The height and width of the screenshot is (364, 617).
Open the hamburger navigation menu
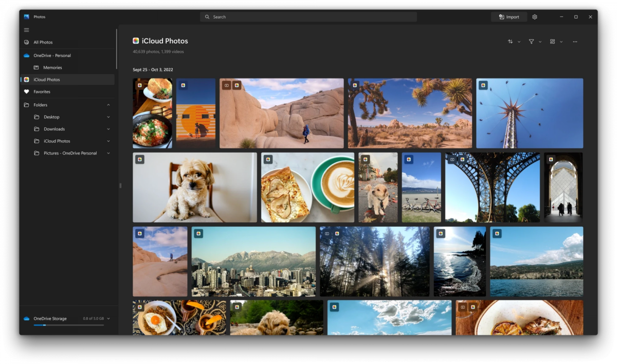pyautogui.click(x=27, y=30)
